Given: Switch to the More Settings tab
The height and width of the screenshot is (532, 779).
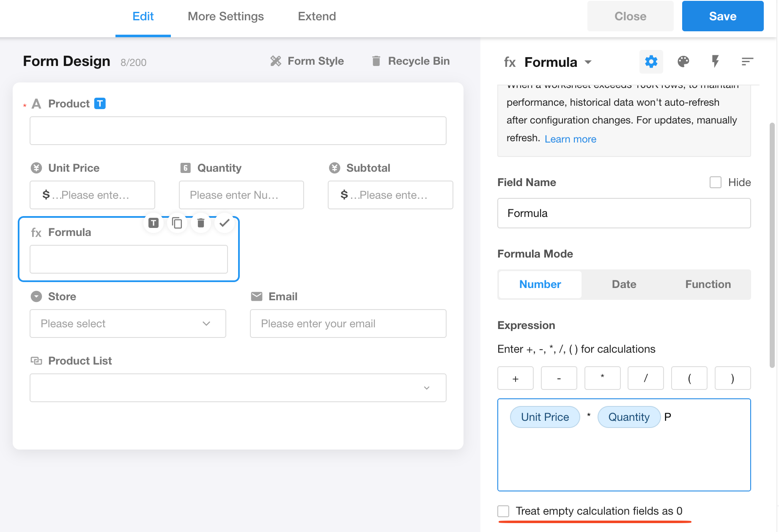Looking at the screenshot, I should click(x=225, y=16).
